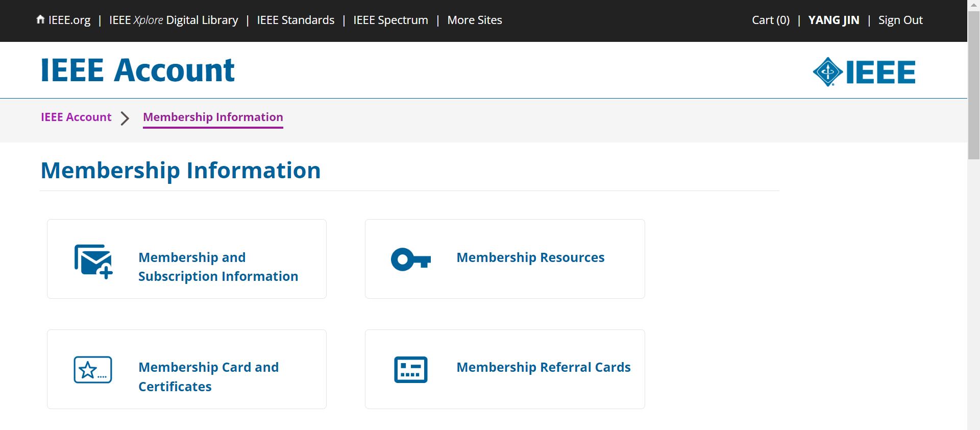
Task: Click the key icon for Membership Resources
Action: point(410,259)
